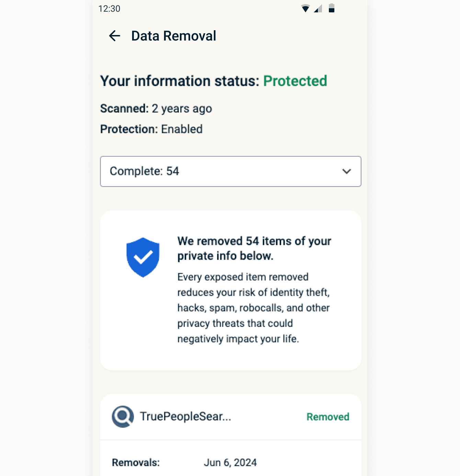The width and height of the screenshot is (460, 476).
Task: Open the TruePeopleSear... broker entry
Action: 185,417
